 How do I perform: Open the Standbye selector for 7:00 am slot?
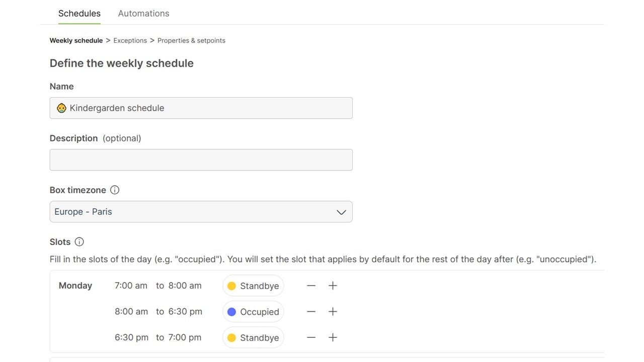253,286
